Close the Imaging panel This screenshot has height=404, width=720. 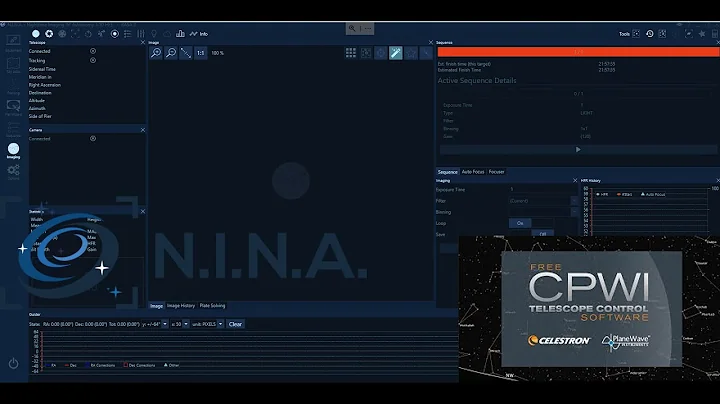coord(575,180)
